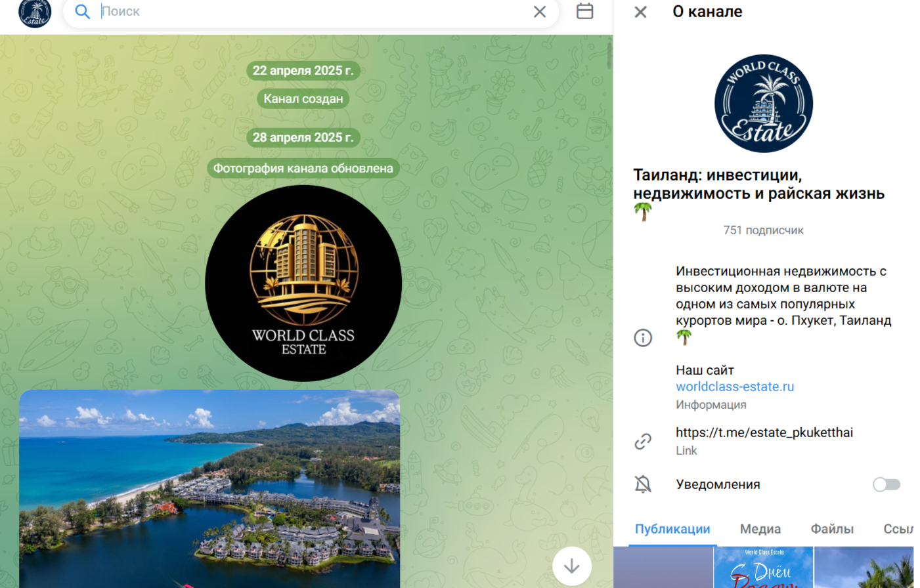Viewport: 920px width, 588px height.
Task: Click the info circle icon
Action: coord(643,337)
